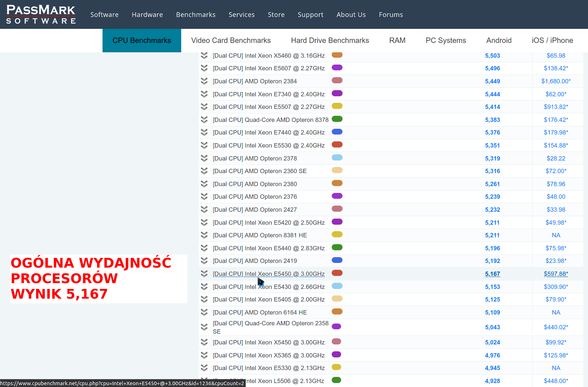Screen dimensions: 588x387
Task: Switch to Hard Drive Benchmarks tab
Action: (x=330, y=40)
